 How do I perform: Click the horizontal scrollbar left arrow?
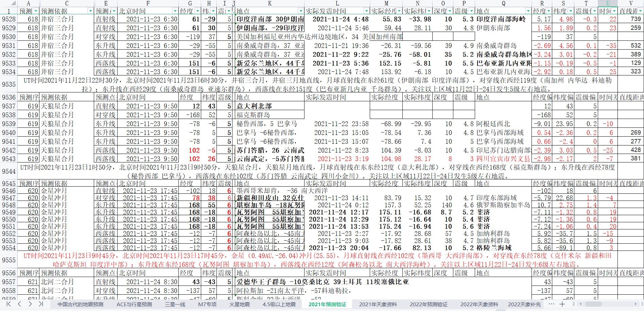point(581,304)
